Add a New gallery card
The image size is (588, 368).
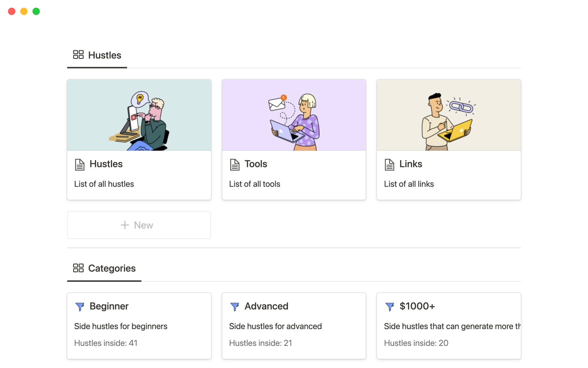(143, 225)
